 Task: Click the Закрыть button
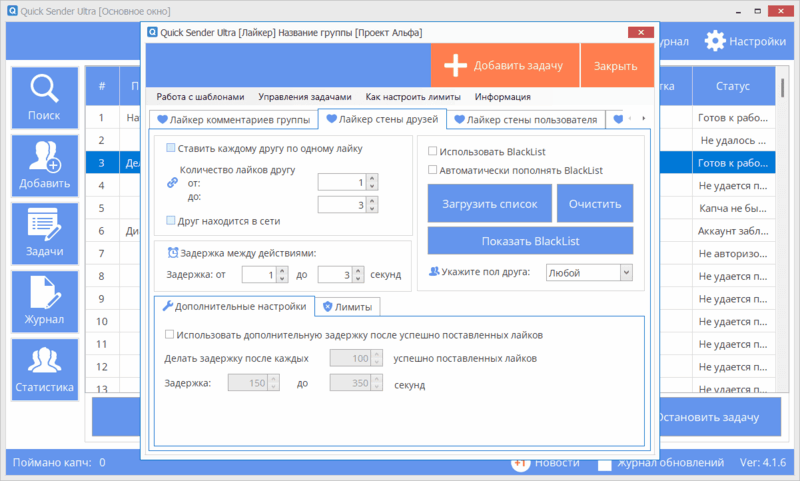(x=617, y=65)
